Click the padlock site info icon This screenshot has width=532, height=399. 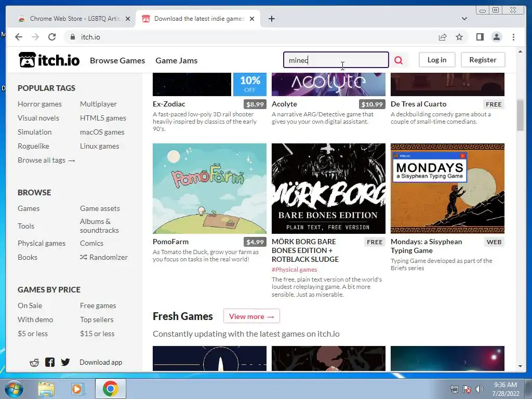click(x=73, y=37)
